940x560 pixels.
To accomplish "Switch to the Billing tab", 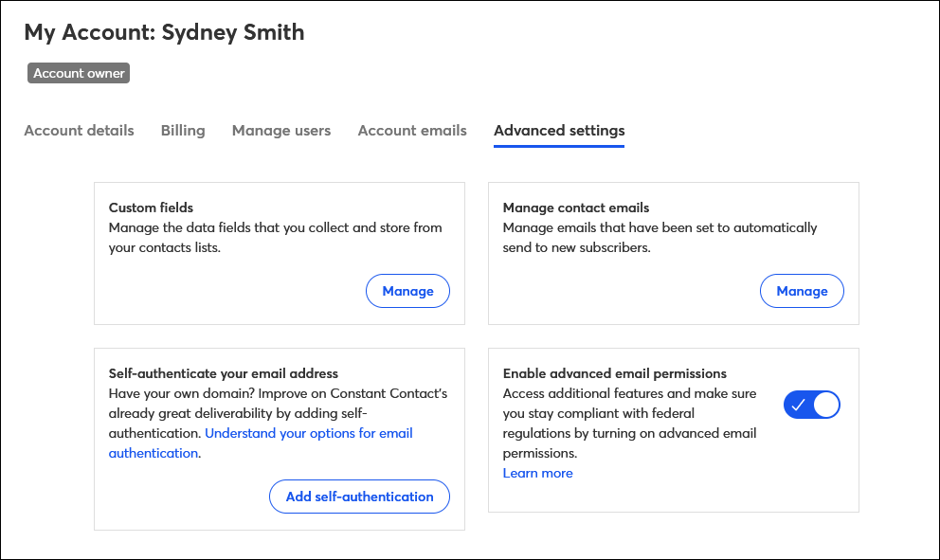I will tap(183, 130).
